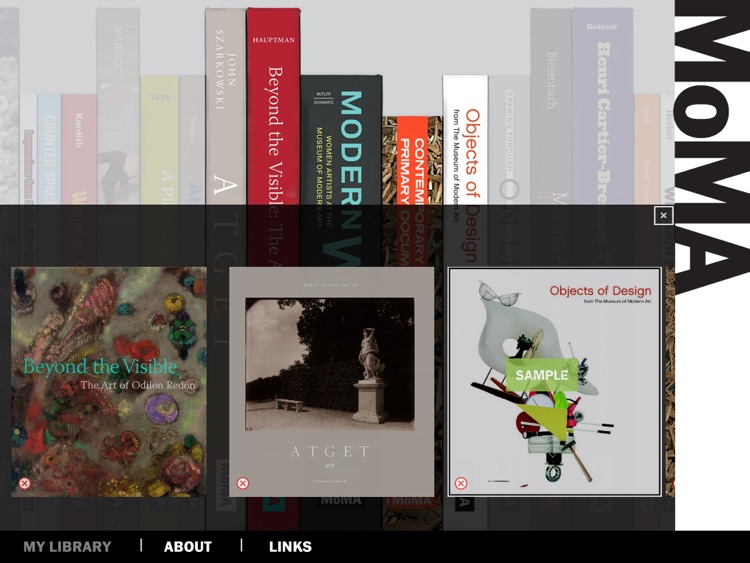Viewport: 750px width, 563px height.
Task: Select the Kardish book spine
Action: click(x=79, y=149)
